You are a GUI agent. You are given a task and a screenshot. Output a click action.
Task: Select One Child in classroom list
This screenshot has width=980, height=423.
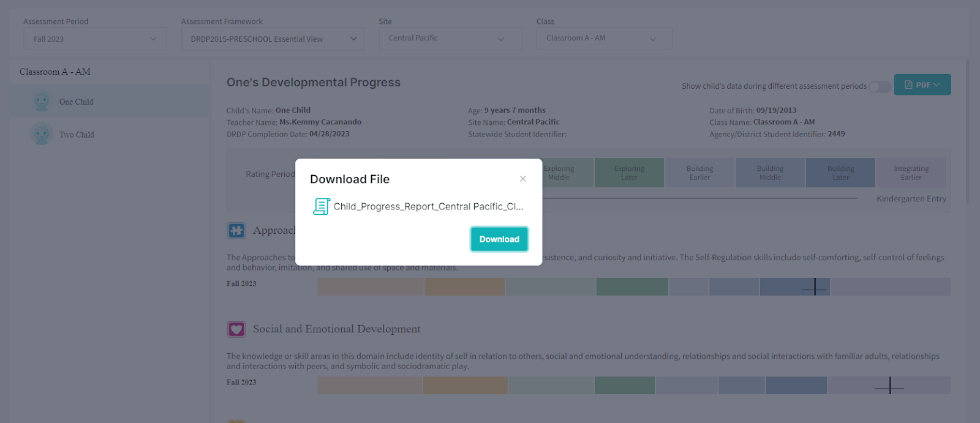point(77,102)
